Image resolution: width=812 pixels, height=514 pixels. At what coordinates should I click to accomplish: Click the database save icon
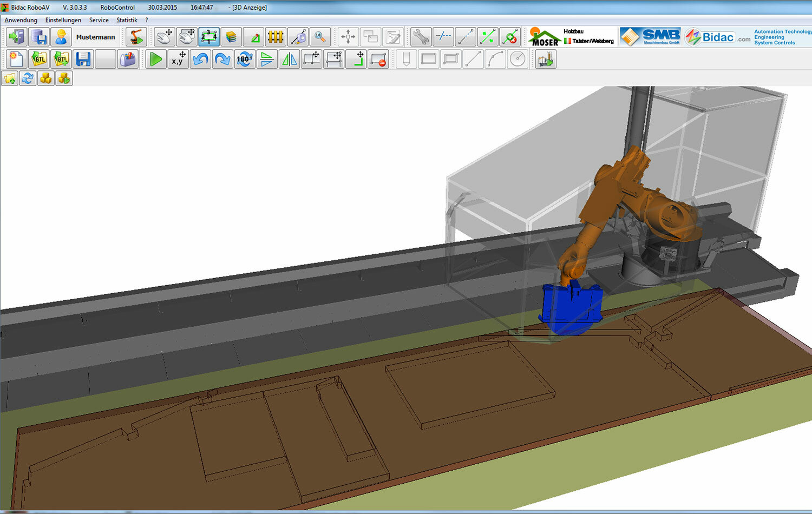[39, 37]
